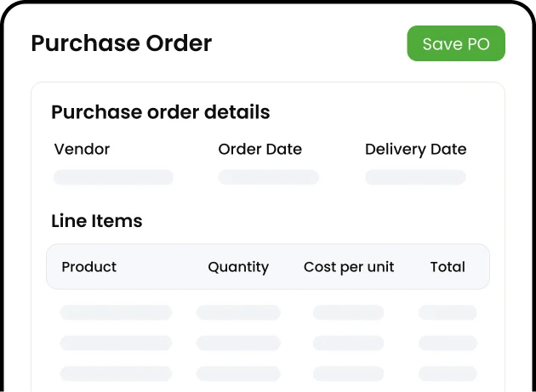Click the Order Date label

coord(260,149)
